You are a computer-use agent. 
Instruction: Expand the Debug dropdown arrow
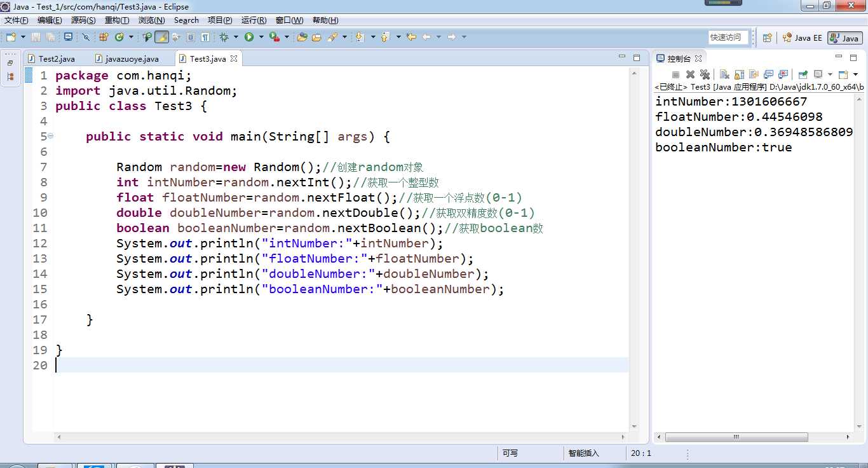coord(235,37)
